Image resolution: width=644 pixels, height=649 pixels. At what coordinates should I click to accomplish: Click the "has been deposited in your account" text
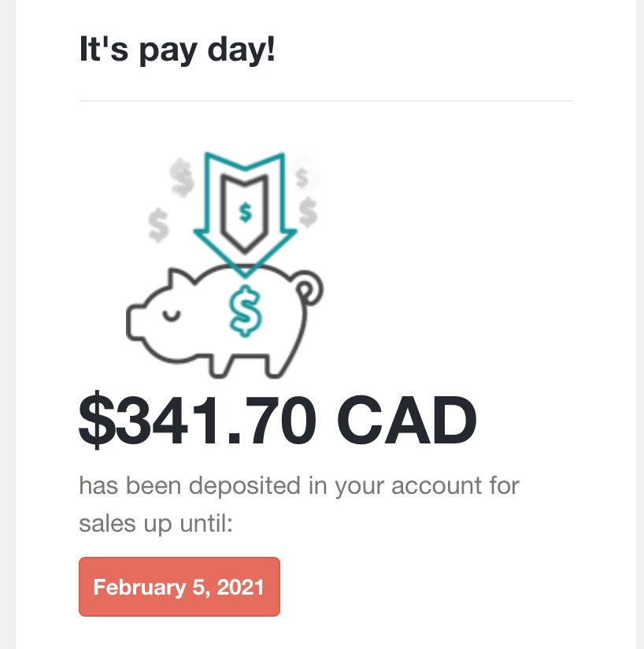(280, 485)
